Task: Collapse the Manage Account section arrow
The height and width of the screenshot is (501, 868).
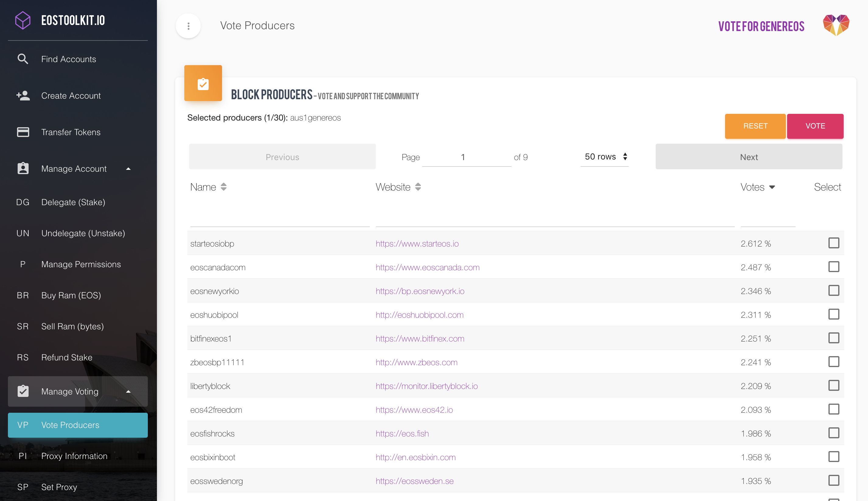Action: (x=128, y=169)
